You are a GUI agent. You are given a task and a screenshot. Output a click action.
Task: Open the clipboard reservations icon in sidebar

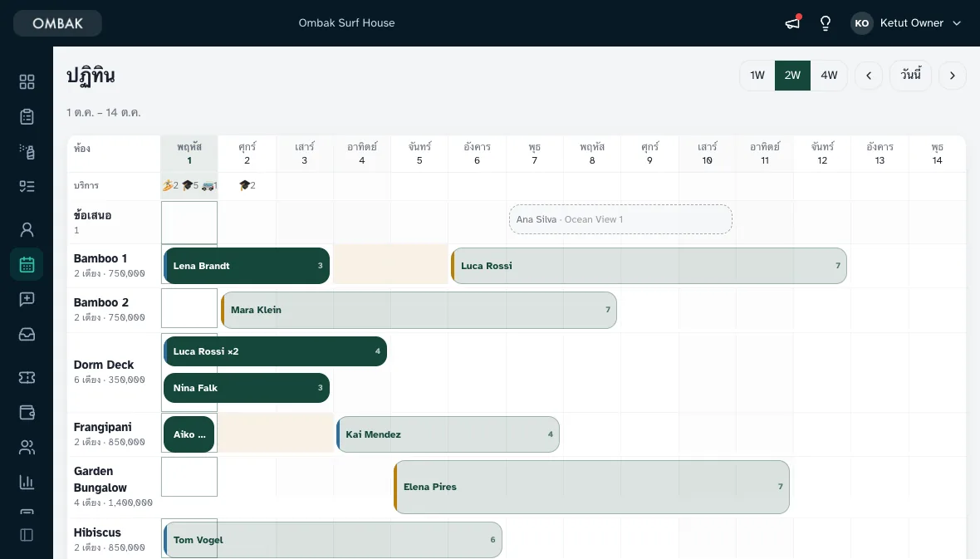tap(27, 117)
